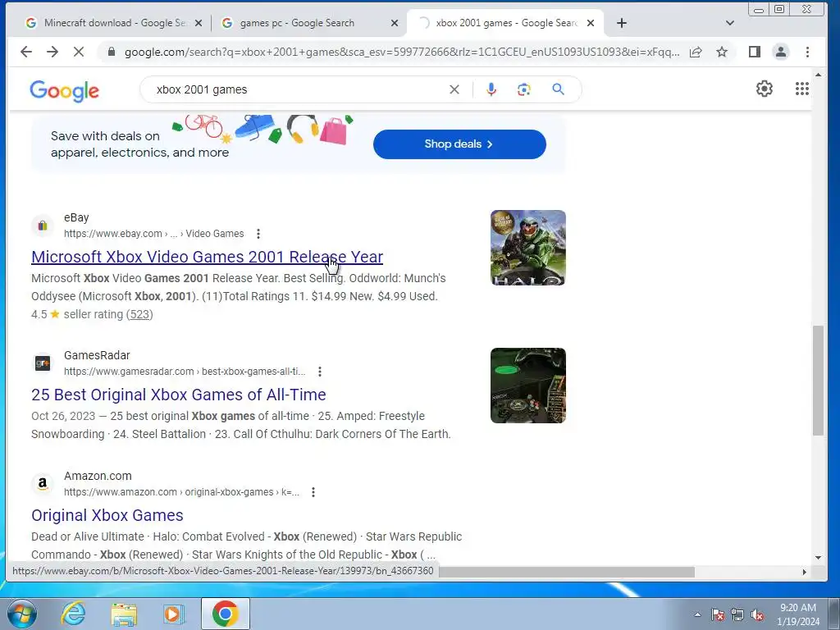The height and width of the screenshot is (630, 840).
Task: Open Windows Media Player from taskbar
Action: click(174, 614)
